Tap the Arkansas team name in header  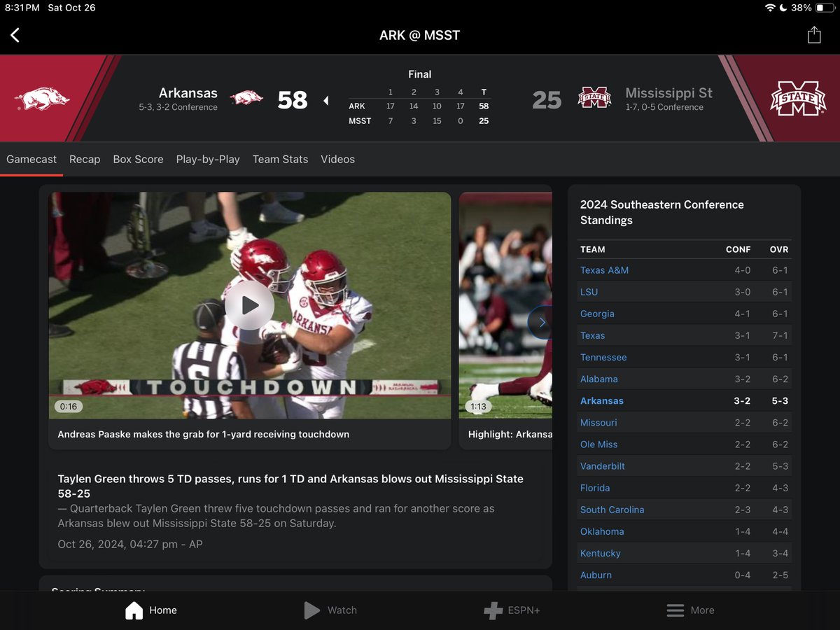188,93
